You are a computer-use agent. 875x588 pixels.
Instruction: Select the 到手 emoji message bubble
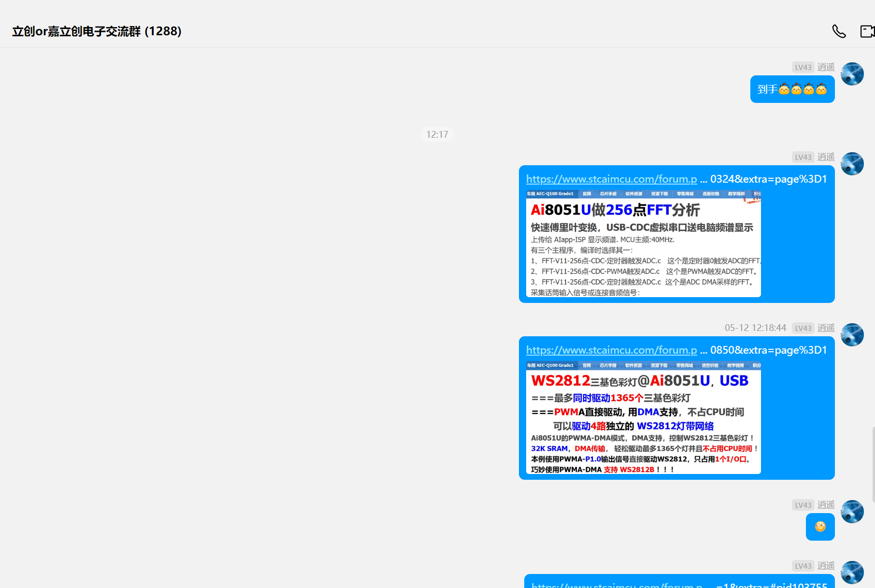[x=792, y=89]
